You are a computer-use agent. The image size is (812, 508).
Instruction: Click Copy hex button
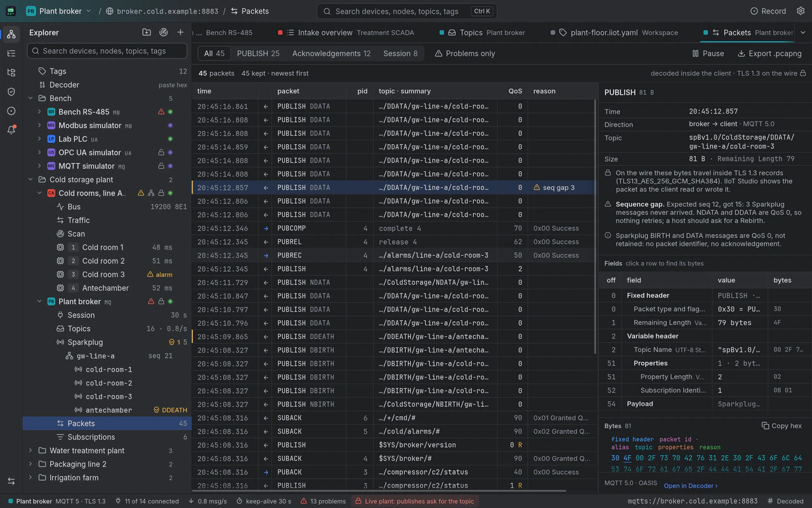(782, 425)
